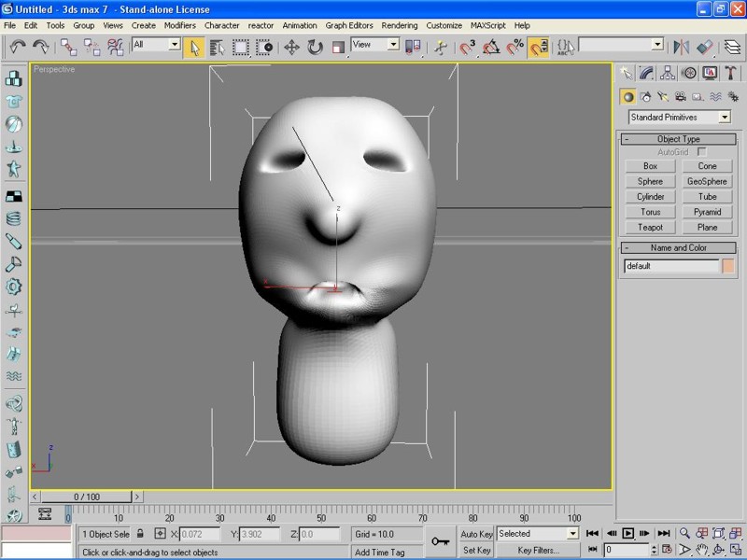Select the Lights category icon

(x=663, y=97)
